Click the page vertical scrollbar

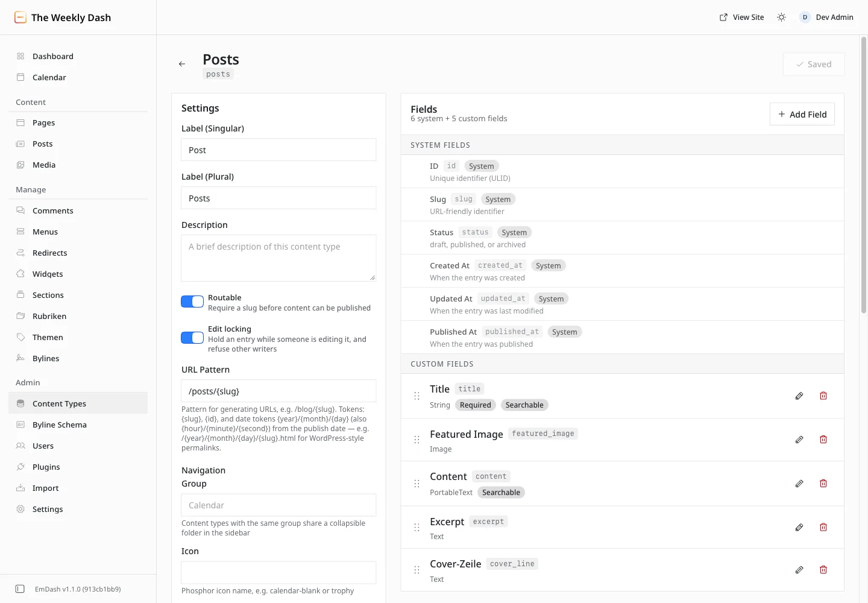click(x=864, y=175)
